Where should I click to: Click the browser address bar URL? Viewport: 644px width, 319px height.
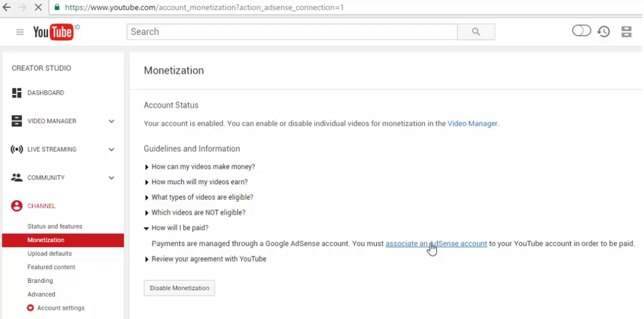click(x=204, y=7)
